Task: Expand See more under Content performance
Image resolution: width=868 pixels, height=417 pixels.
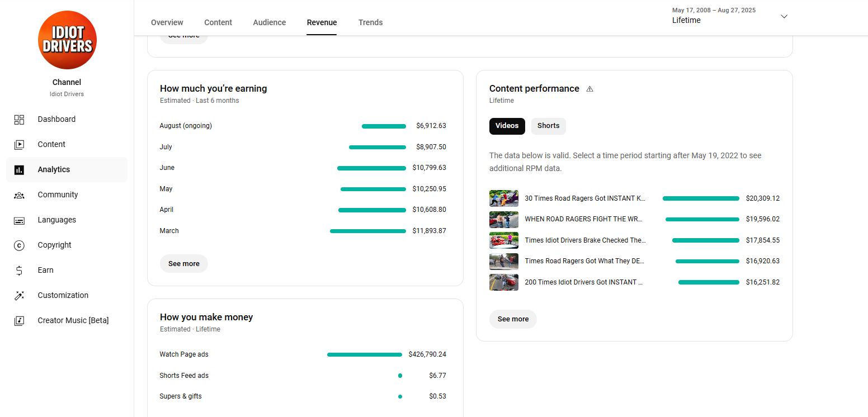Action: [x=513, y=319]
